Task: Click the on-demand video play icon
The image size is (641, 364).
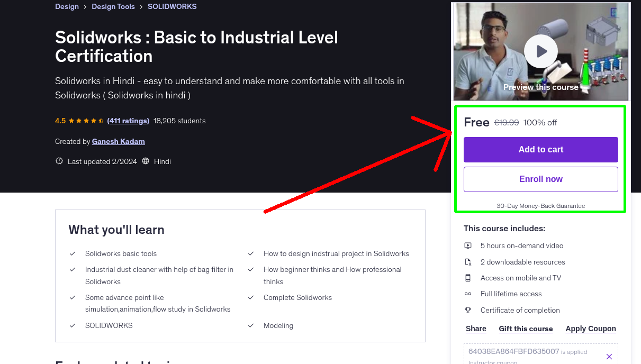Action: coord(468,245)
